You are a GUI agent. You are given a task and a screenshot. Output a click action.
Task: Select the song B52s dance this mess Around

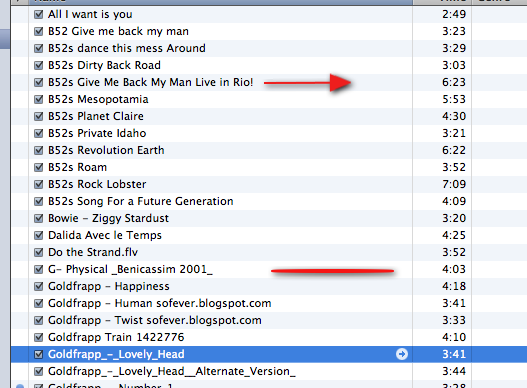(x=127, y=48)
